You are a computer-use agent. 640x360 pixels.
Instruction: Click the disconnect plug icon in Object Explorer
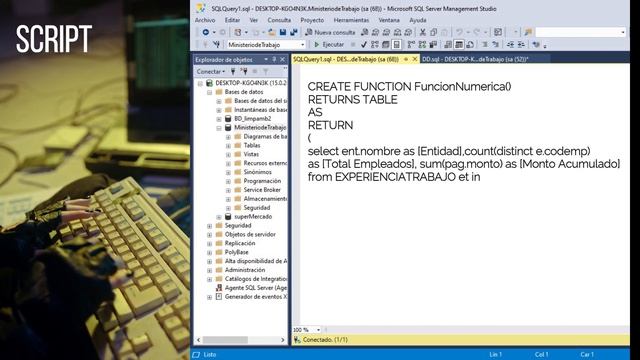tap(244, 71)
